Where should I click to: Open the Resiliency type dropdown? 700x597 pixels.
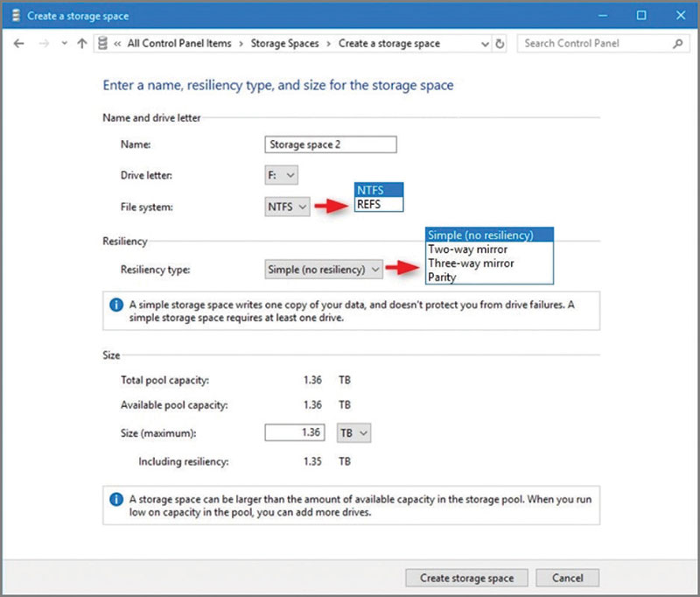tap(324, 270)
